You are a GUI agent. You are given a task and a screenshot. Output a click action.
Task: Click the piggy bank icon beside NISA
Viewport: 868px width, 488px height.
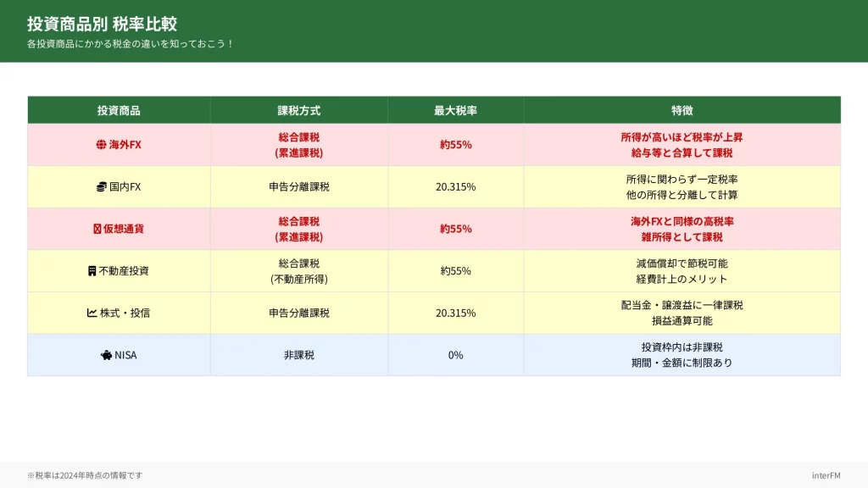[106, 355]
